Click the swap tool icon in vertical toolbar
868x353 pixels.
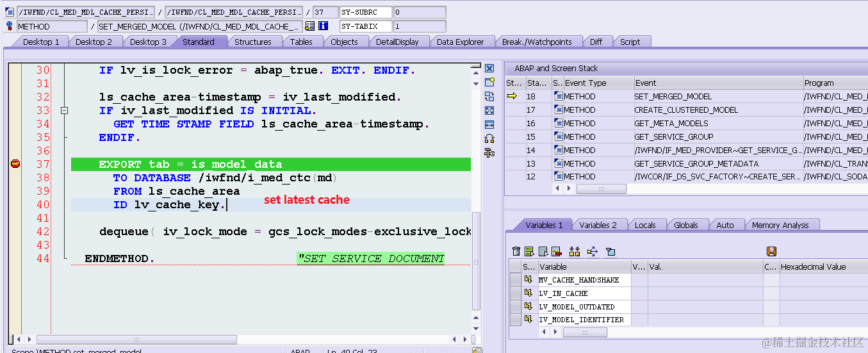pos(489,96)
